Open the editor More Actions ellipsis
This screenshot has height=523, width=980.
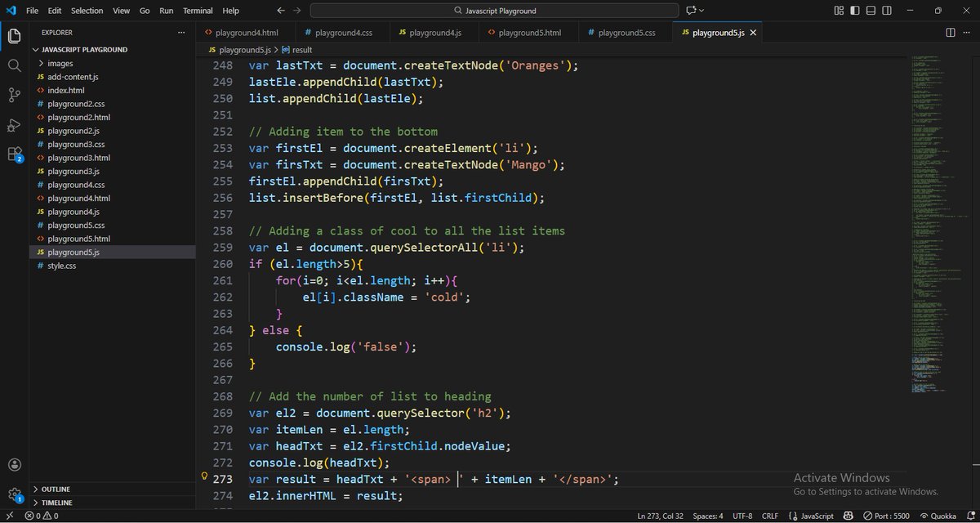point(969,33)
